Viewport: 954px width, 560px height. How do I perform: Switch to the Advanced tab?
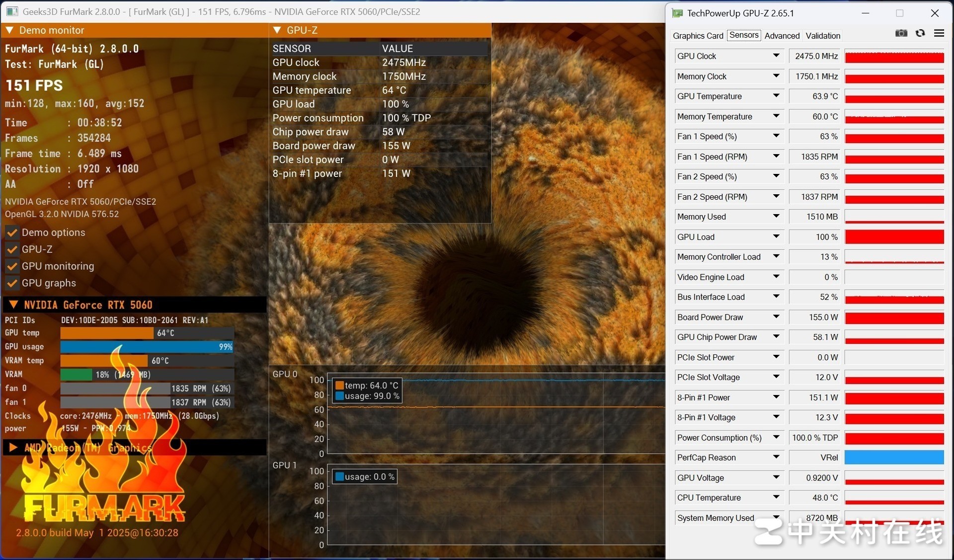[782, 36]
